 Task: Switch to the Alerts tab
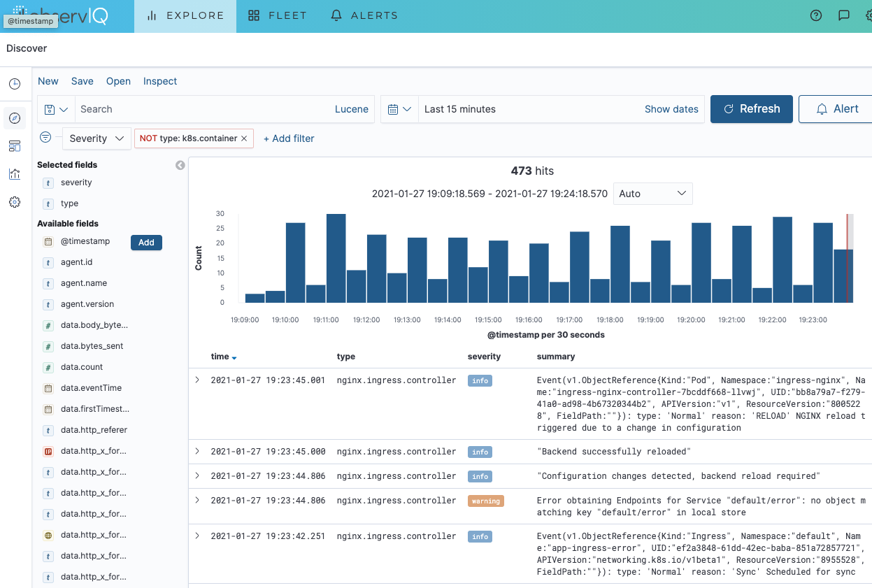(364, 15)
